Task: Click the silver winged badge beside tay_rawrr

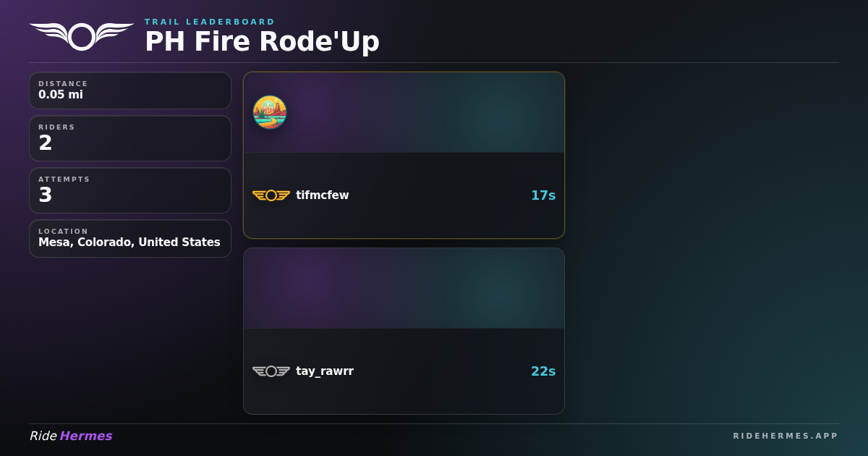Action: [x=271, y=371]
